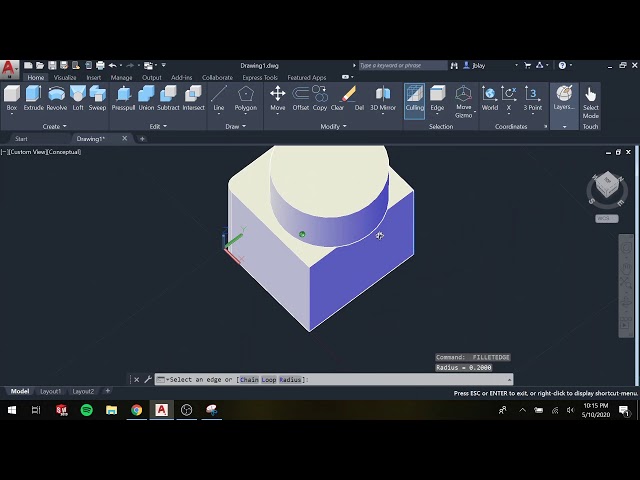This screenshot has height=480, width=640.
Task: Switch to the Home ribbon tab
Action: pos(36,78)
